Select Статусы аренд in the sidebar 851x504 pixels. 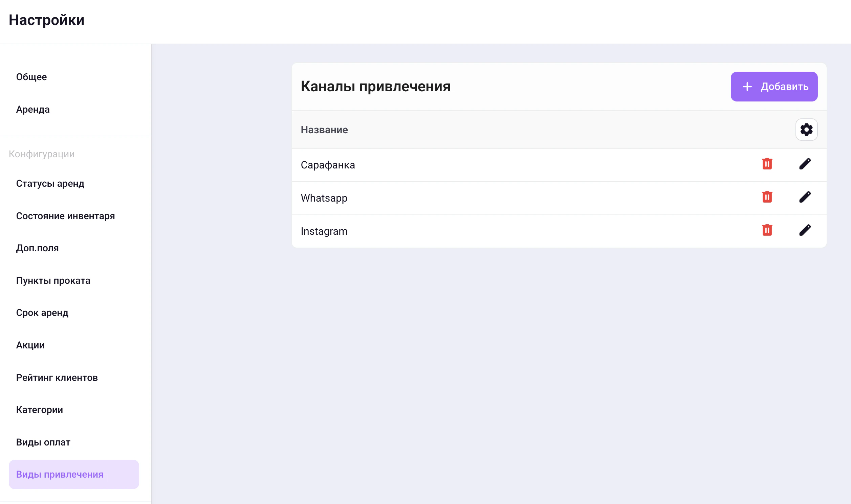pyautogui.click(x=50, y=183)
